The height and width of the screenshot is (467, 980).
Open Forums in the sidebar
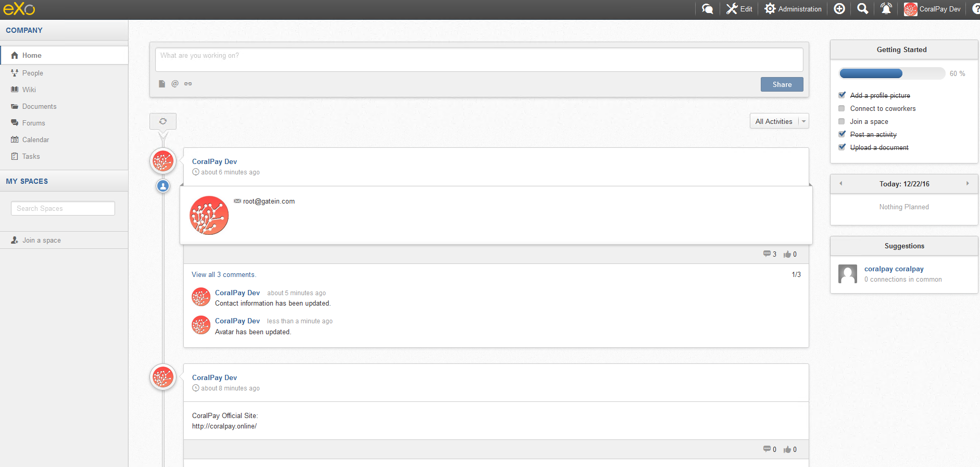tap(33, 123)
